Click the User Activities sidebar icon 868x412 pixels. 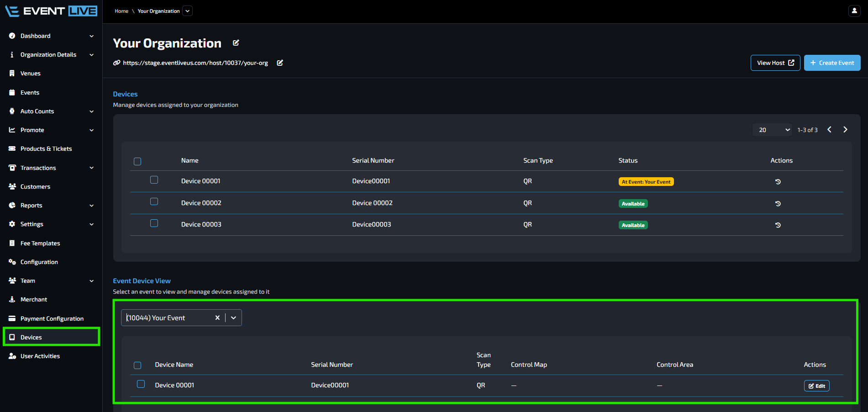coord(12,356)
